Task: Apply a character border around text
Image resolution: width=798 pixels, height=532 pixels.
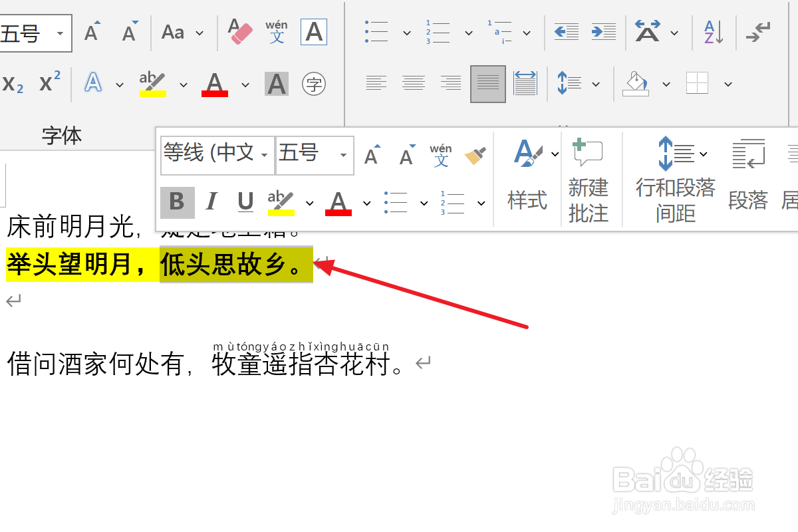Action: pyautogui.click(x=313, y=32)
